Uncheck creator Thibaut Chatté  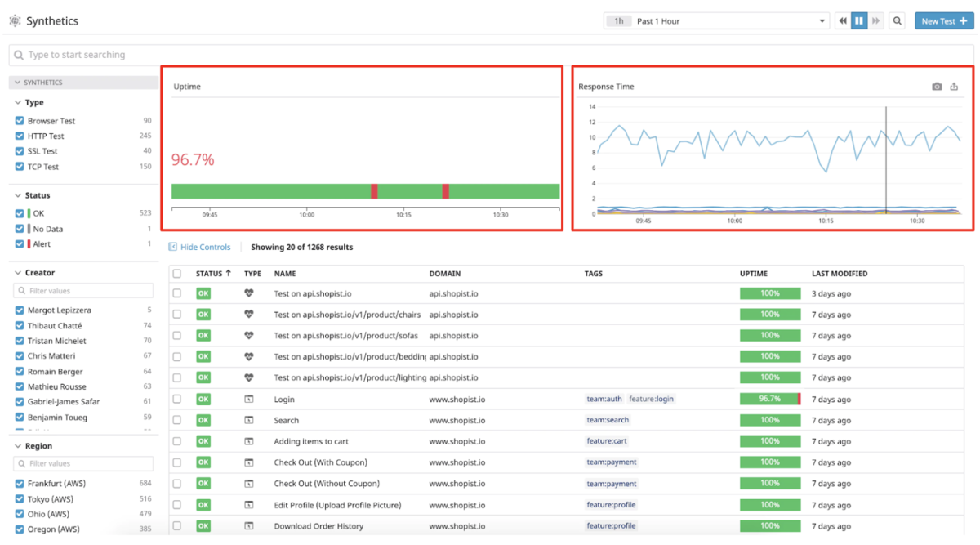click(x=20, y=326)
